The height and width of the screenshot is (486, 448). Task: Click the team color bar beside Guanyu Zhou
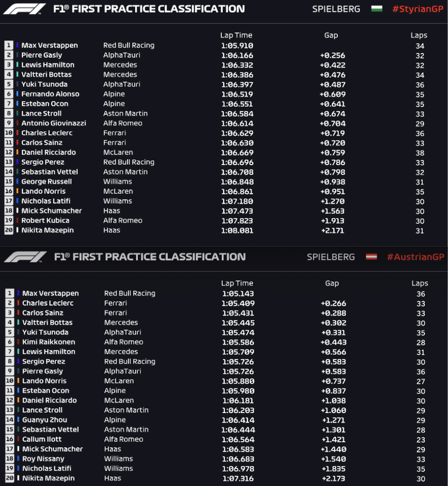coord(18,420)
